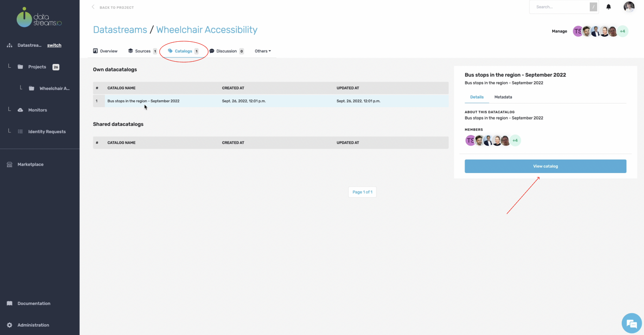Click the Search input field

tap(560, 7)
